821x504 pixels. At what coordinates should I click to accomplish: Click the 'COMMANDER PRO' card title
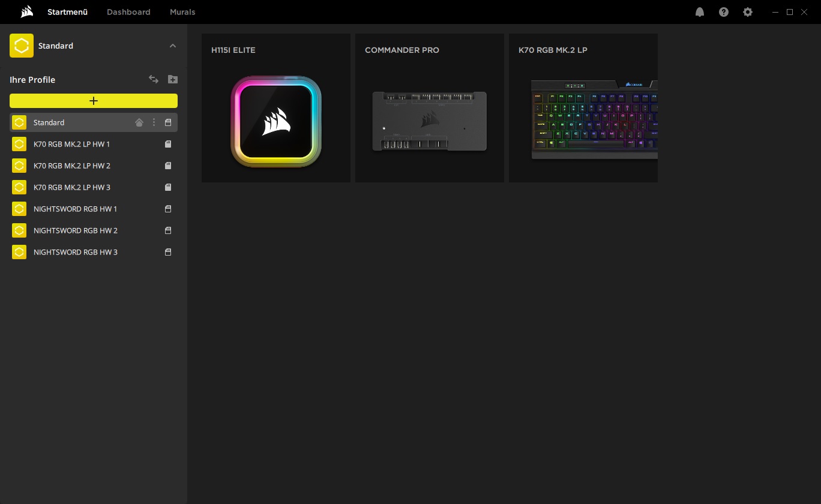pos(402,50)
